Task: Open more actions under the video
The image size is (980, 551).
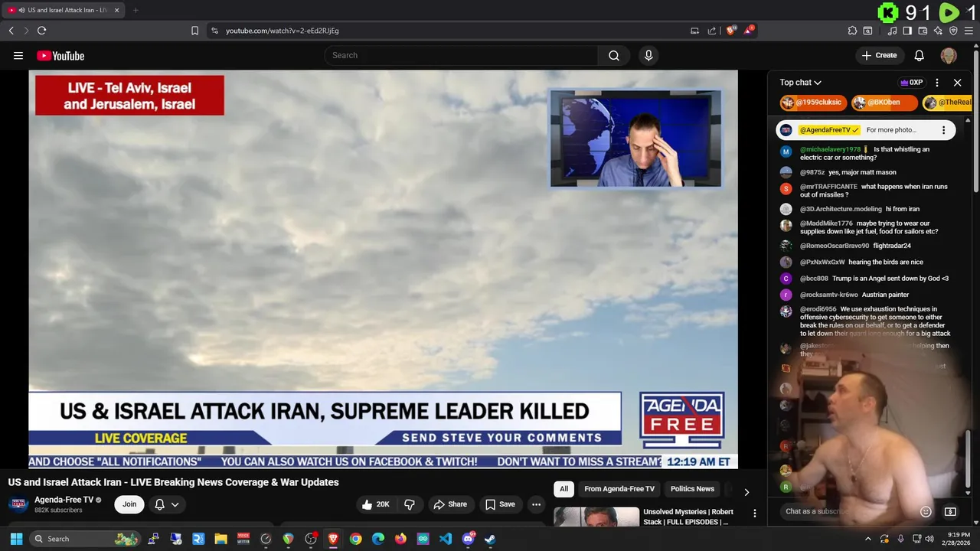Action: coord(536,504)
